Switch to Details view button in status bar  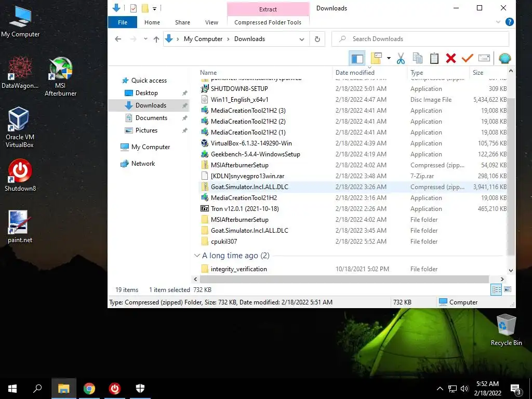pos(496,290)
